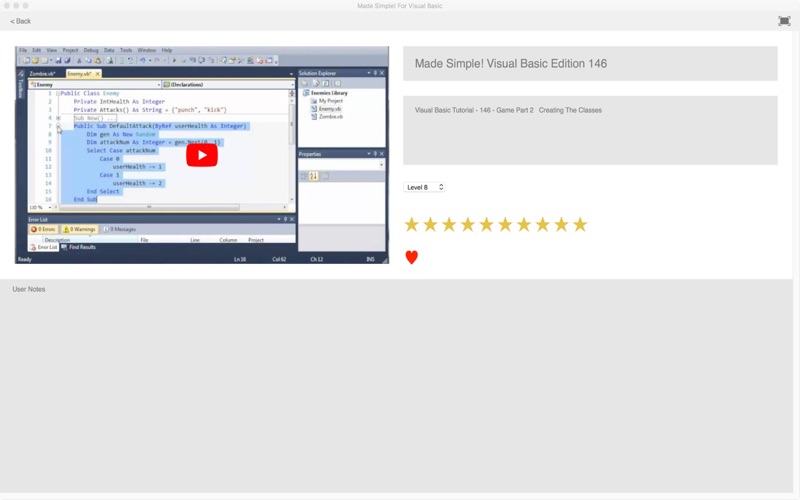The image size is (800, 500).
Task: Set rating to nine stars
Action: (x=561, y=224)
